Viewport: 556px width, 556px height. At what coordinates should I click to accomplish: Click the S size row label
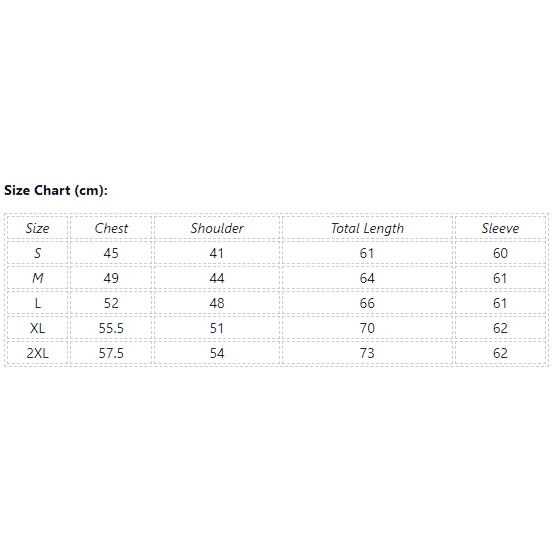coord(37,253)
